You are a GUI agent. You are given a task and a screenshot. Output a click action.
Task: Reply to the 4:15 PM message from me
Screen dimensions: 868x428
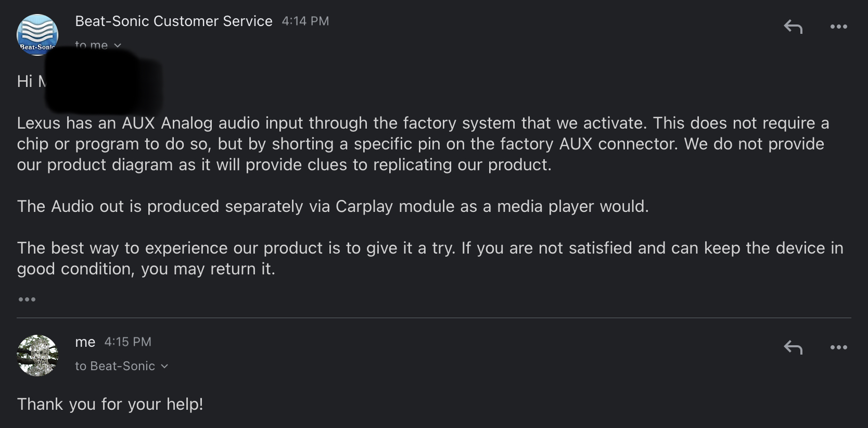[793, 347]
